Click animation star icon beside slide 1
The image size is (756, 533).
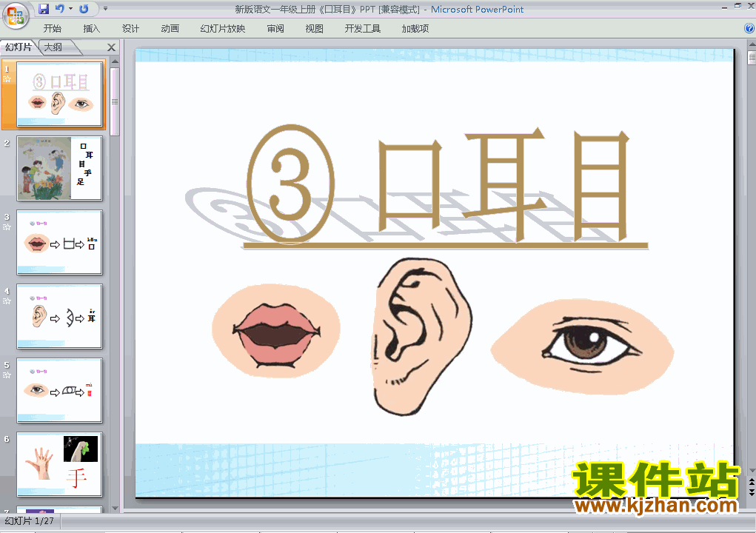(x=7, y=79)
